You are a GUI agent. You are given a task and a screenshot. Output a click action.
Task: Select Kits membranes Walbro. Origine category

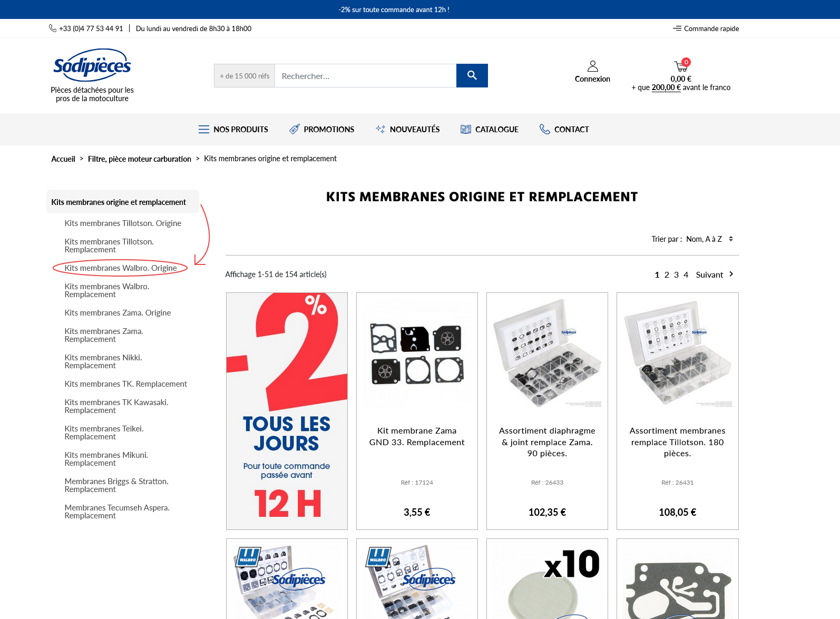click(121, 268)
